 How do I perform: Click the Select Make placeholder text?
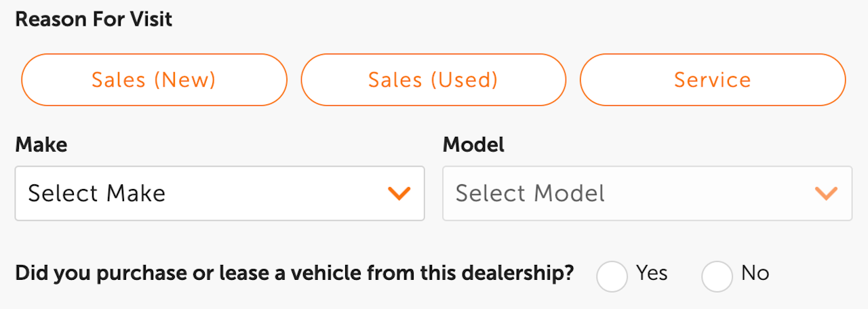[97, 193]
